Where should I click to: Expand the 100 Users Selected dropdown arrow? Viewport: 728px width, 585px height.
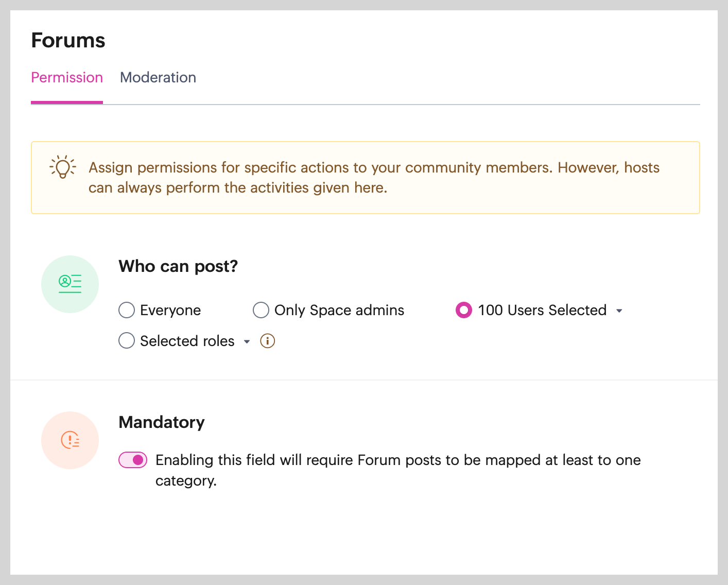(619, 311)
